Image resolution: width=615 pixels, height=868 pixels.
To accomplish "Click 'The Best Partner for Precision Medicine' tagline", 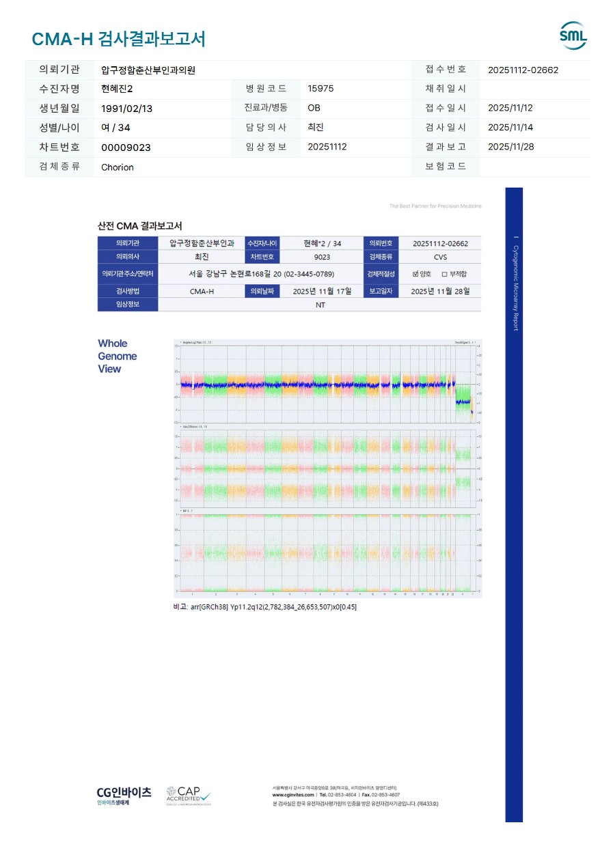I will tap(435, 206).
